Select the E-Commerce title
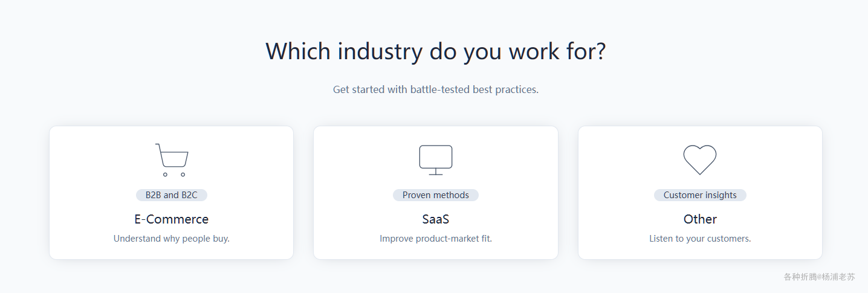The width and height of the screenshot is (868, 293). click(x=172, y=219)
